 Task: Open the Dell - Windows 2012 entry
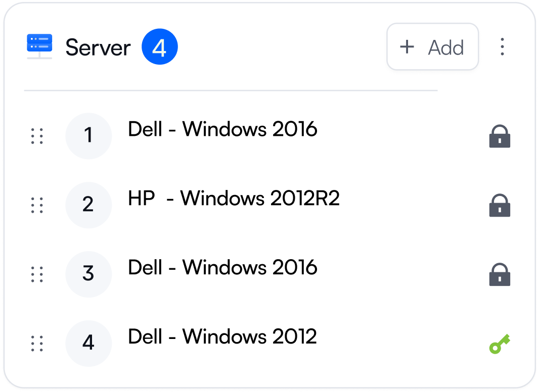point(222,336)
